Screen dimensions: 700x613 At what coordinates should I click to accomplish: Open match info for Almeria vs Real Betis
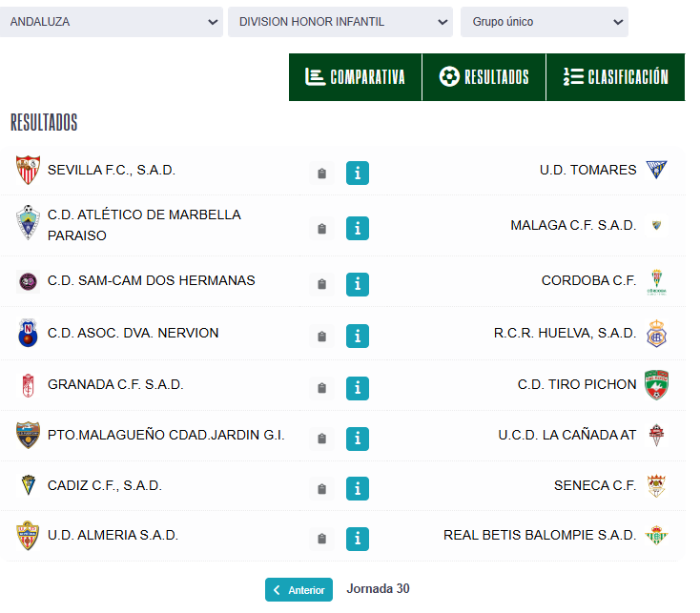(357, 539)
